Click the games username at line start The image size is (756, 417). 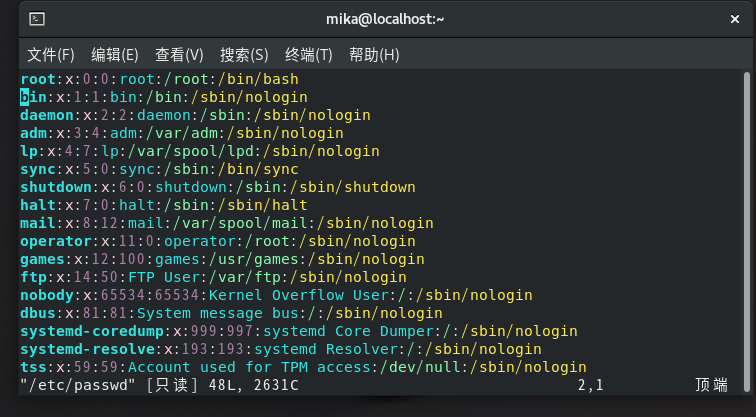click(42, 259)
